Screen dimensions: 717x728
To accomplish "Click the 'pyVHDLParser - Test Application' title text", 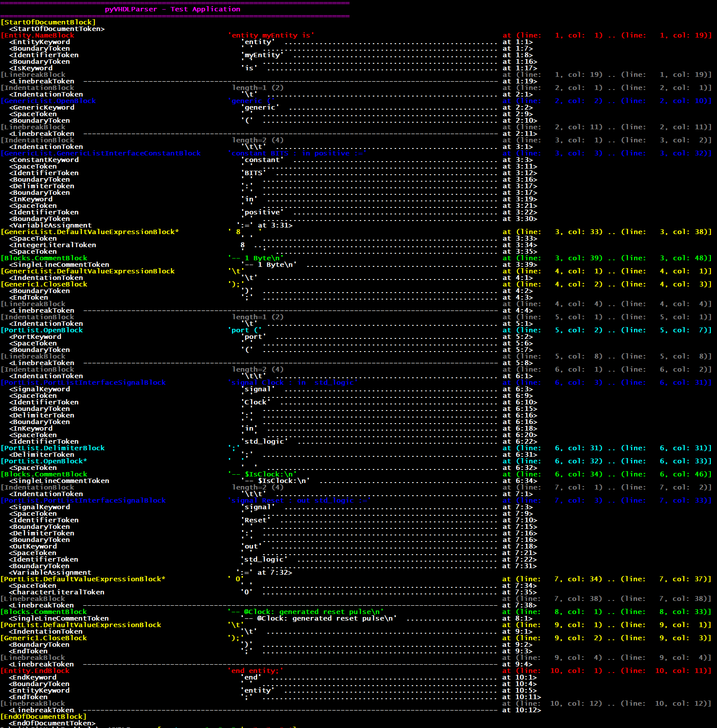I will [173, 9].
